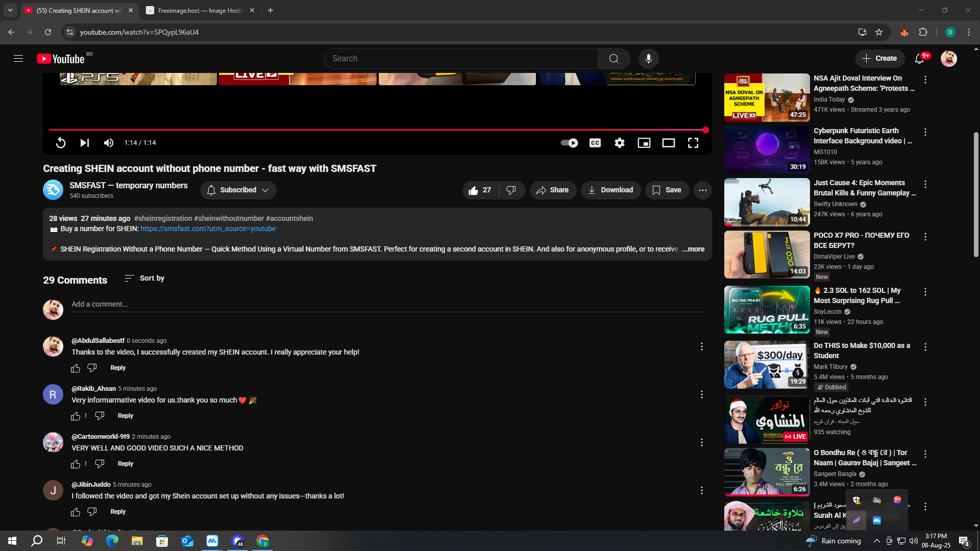Open the account avatar menu
The height and width of the screenshot is (551, 980).
coord(948,59)
